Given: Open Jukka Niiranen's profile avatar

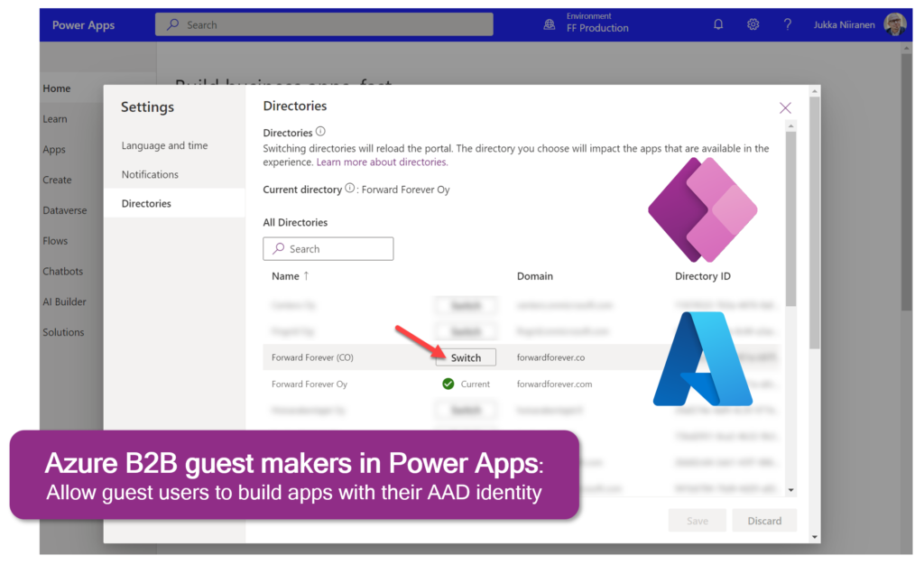Looking at the screenshot, I should [x=894, y=24].
